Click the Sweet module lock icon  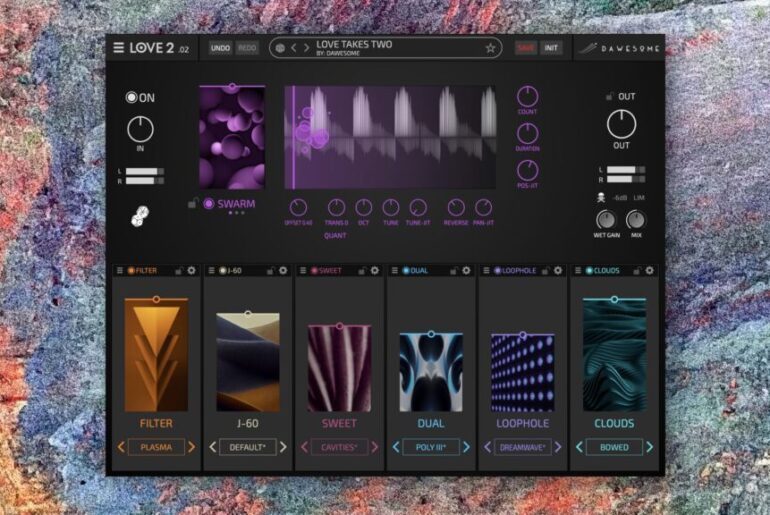(x=362, y=271)
